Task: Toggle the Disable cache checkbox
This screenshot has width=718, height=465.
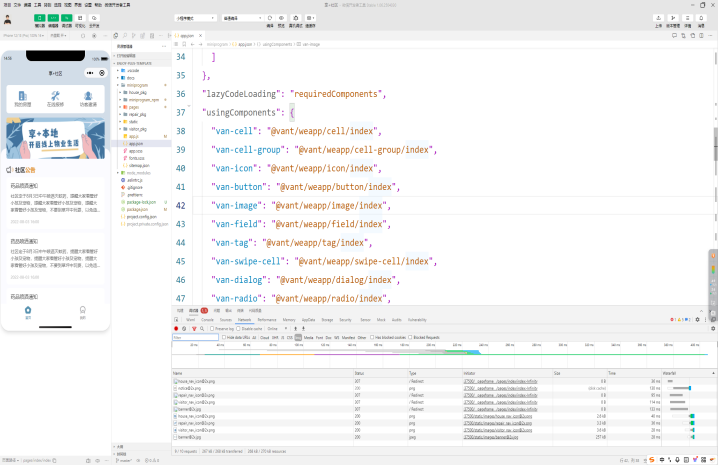Action: click(240, 328)
